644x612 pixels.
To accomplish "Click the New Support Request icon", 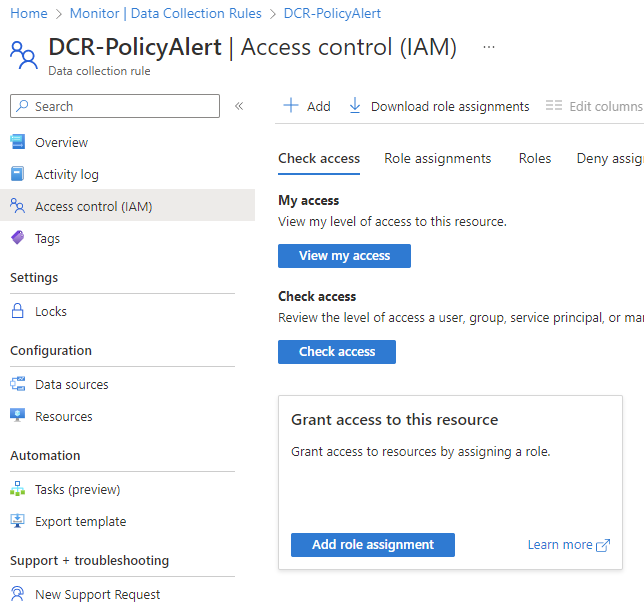I will pyautogui.click(x=17, y=594).
